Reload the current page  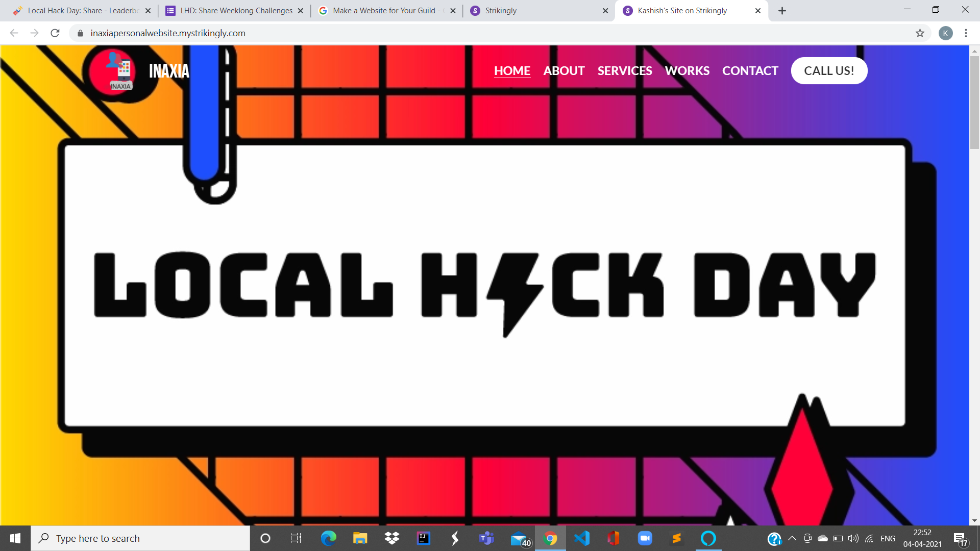coord(55,33)
